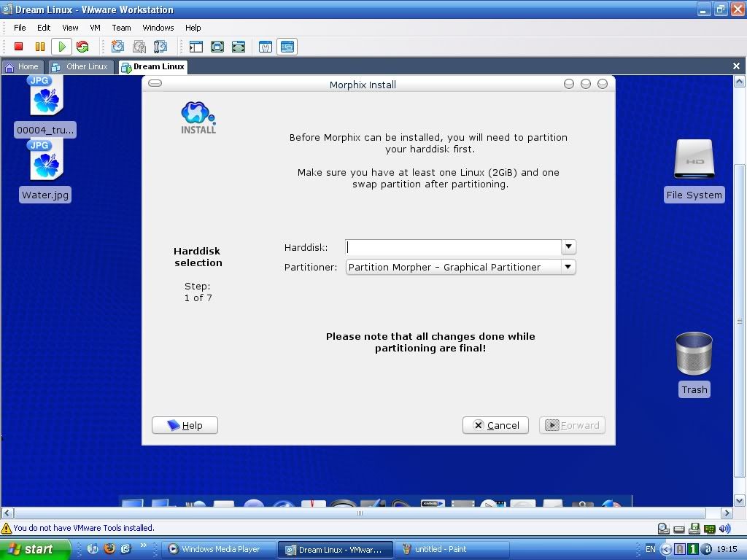This screenshot has width=747, height=560.
Task: Click the Cancel button in installer
Action: point(496,425)
